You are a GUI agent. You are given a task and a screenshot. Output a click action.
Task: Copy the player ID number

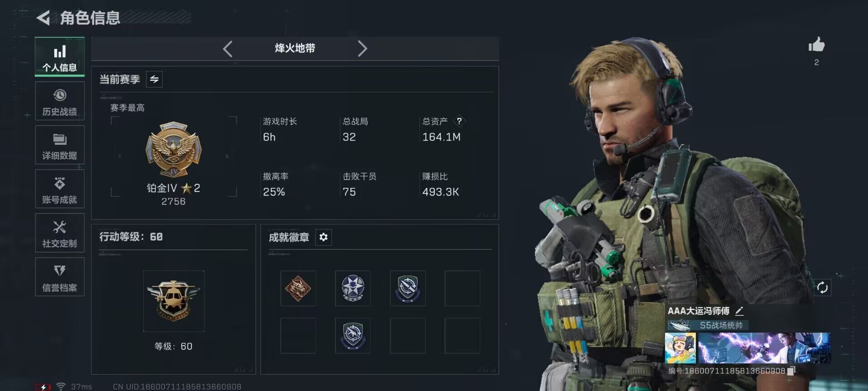click(791, 371)
